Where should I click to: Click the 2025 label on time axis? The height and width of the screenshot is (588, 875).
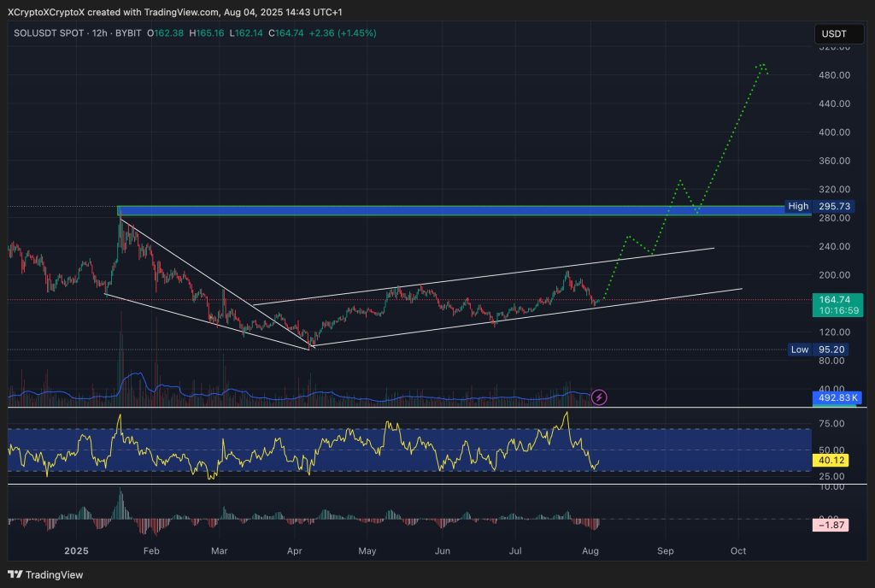[x=76, y=551]
